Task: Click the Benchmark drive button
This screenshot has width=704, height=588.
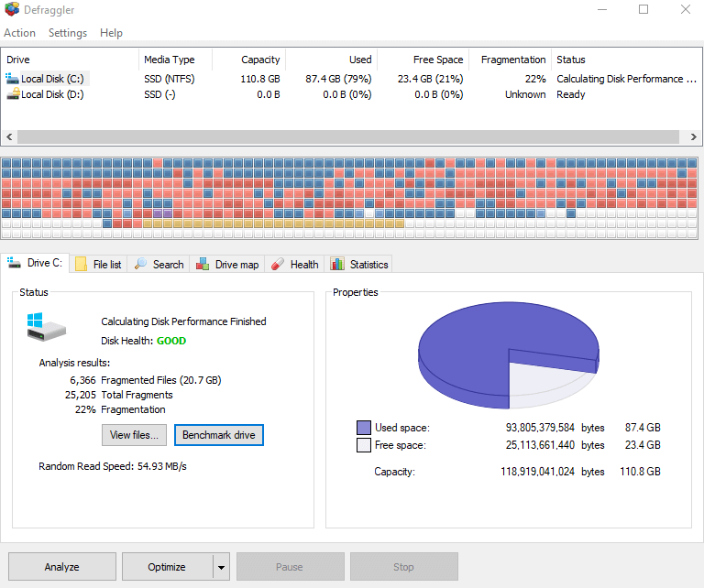Action: (219, 434)
